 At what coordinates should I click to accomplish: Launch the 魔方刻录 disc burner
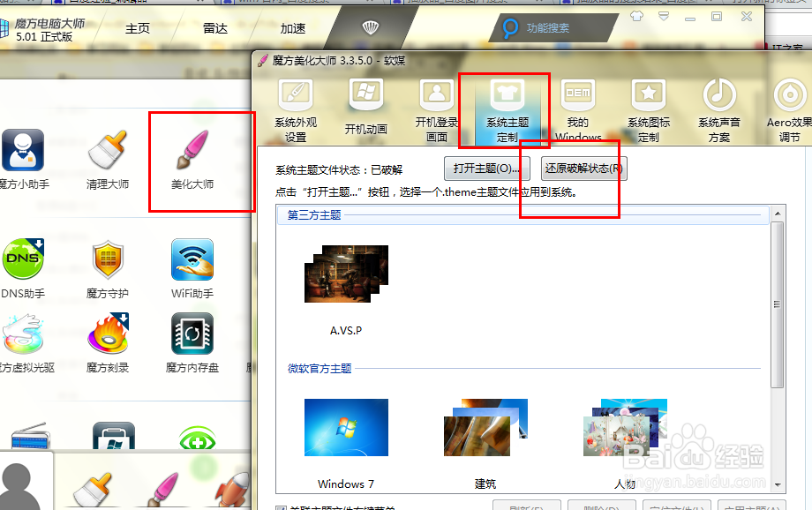[x=108, y=334]
